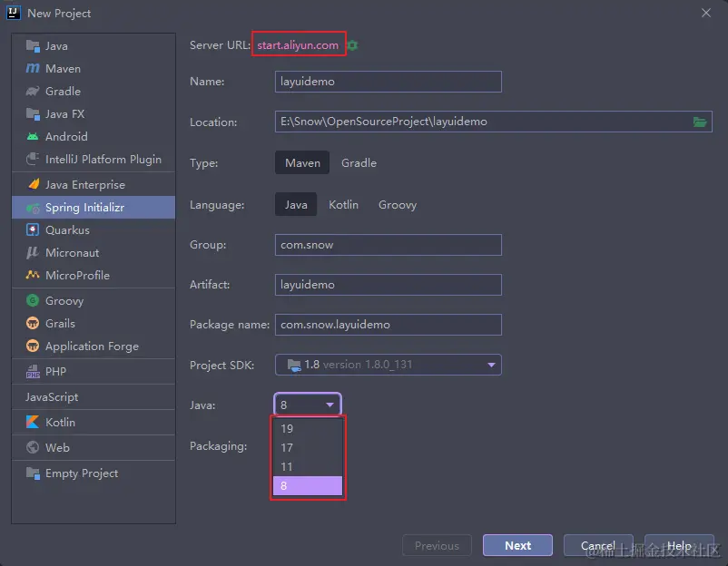Click the Package name input field

click(x=389, y=325)
